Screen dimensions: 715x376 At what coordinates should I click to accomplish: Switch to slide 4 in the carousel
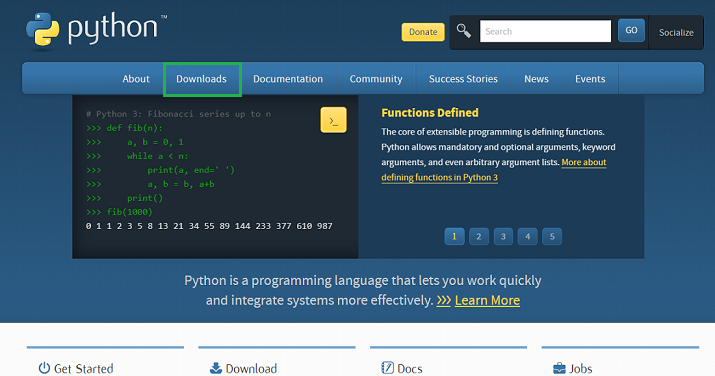click(x=528, y=237)
